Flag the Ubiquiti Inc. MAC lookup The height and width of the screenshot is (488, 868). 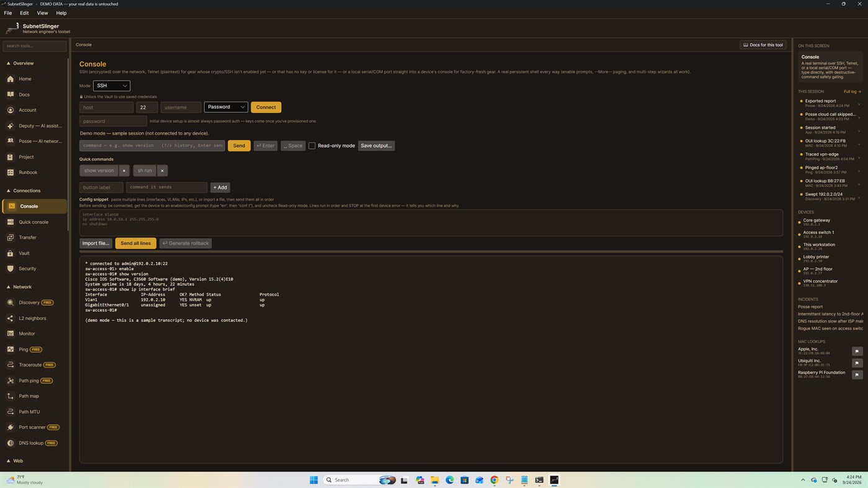(x=857, y=363)
